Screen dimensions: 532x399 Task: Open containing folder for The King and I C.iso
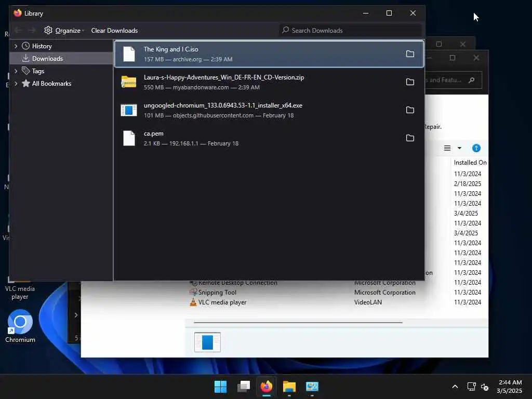[x=410, y=54]
